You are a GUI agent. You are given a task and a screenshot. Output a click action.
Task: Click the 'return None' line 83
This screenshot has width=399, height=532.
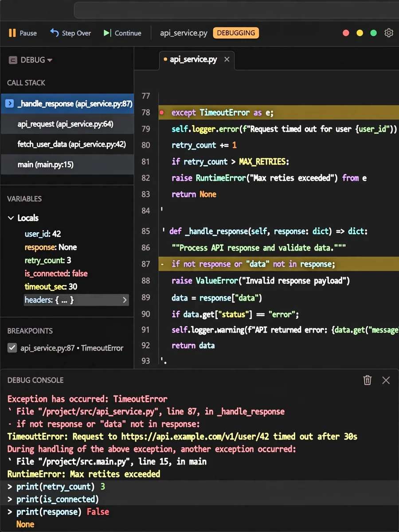(x=194, y=194)
